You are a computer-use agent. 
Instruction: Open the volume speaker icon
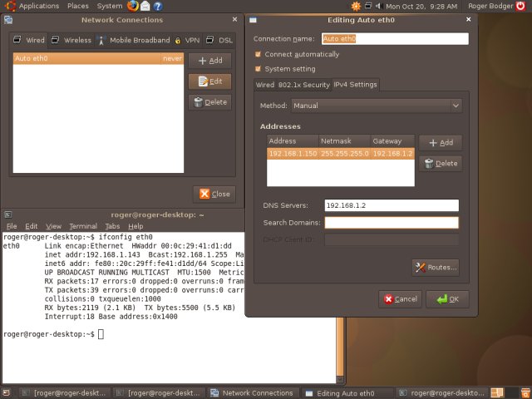(x=379, y=6)
